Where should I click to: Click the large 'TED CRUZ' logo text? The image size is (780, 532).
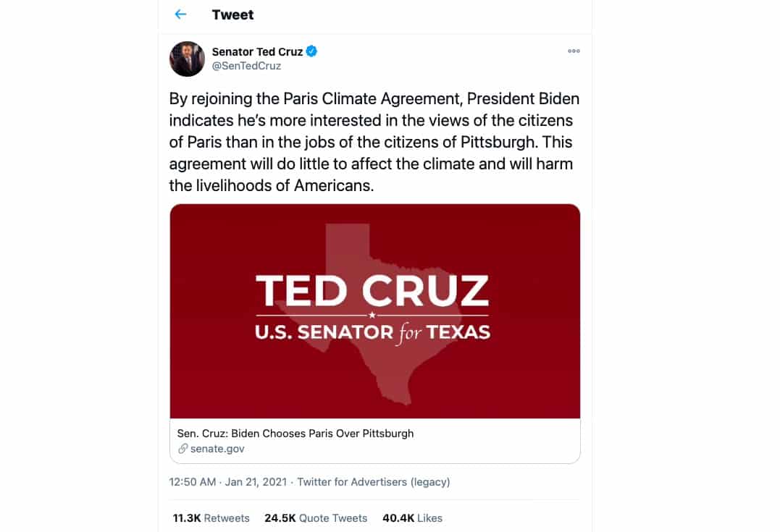click(x=372, y=291)
